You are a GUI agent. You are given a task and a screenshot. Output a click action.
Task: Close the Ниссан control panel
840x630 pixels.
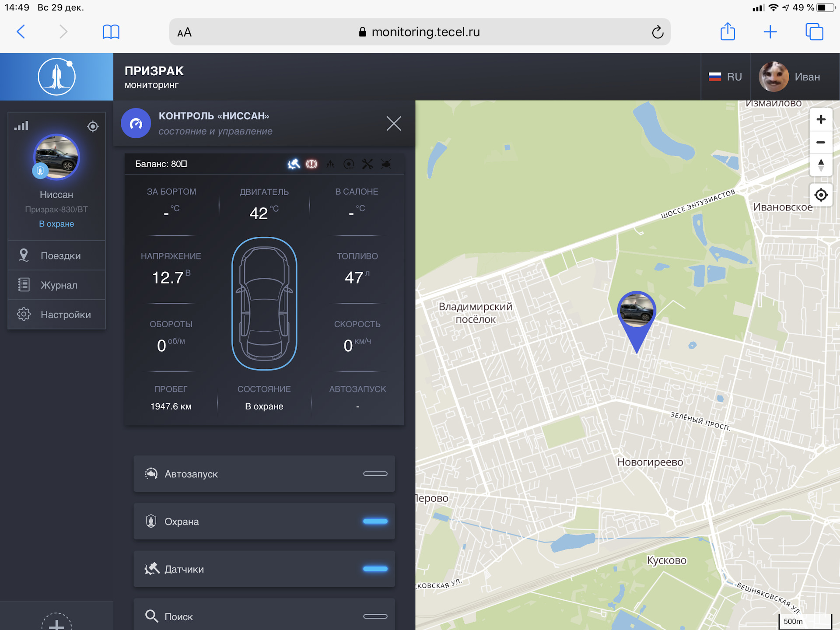tap(394, 123)
